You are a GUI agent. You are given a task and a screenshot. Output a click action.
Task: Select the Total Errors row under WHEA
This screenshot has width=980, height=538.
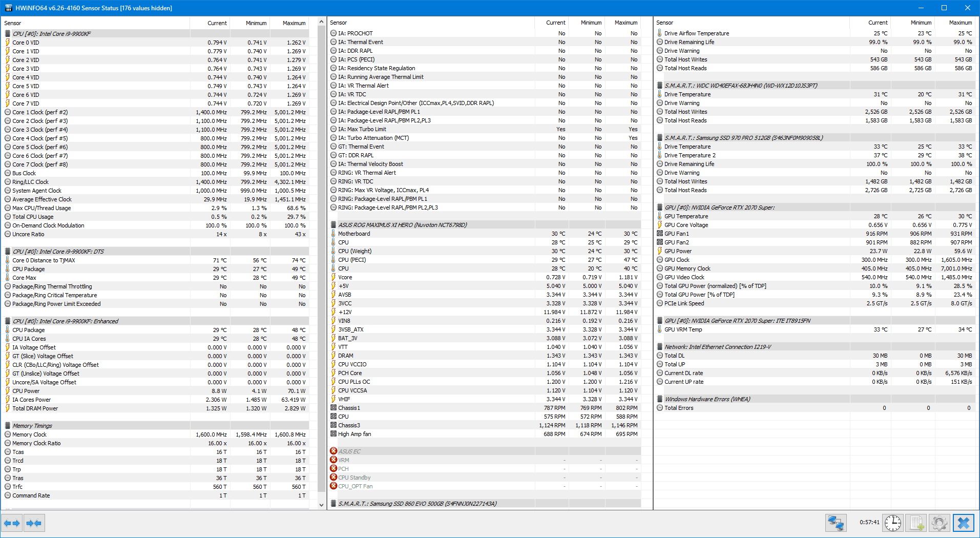pyautogui.click(x=815, y=408)
